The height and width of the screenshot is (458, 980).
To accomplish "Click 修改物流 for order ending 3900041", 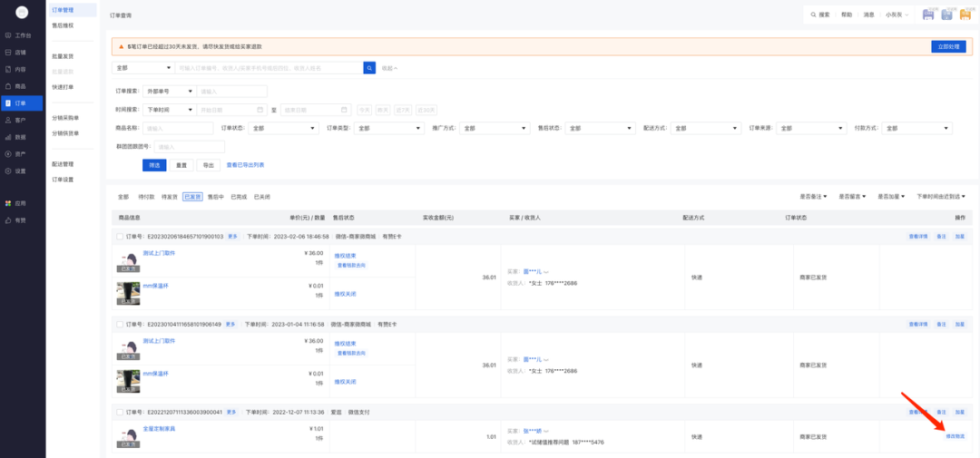I will click(955, 435).
